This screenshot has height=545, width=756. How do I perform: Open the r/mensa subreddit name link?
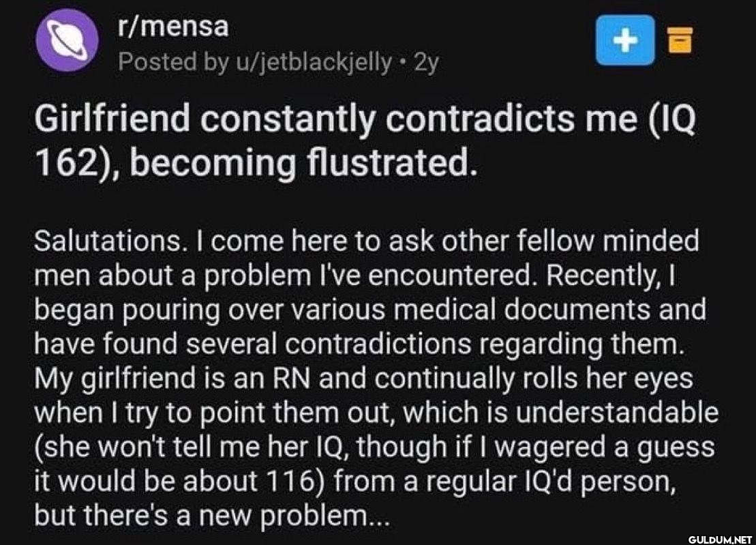[x=172, y=28]
